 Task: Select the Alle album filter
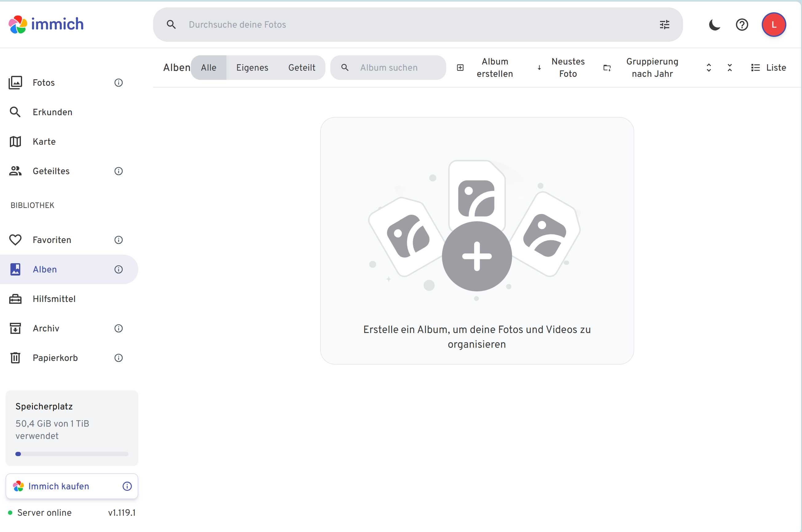click(x=208, y=68)
